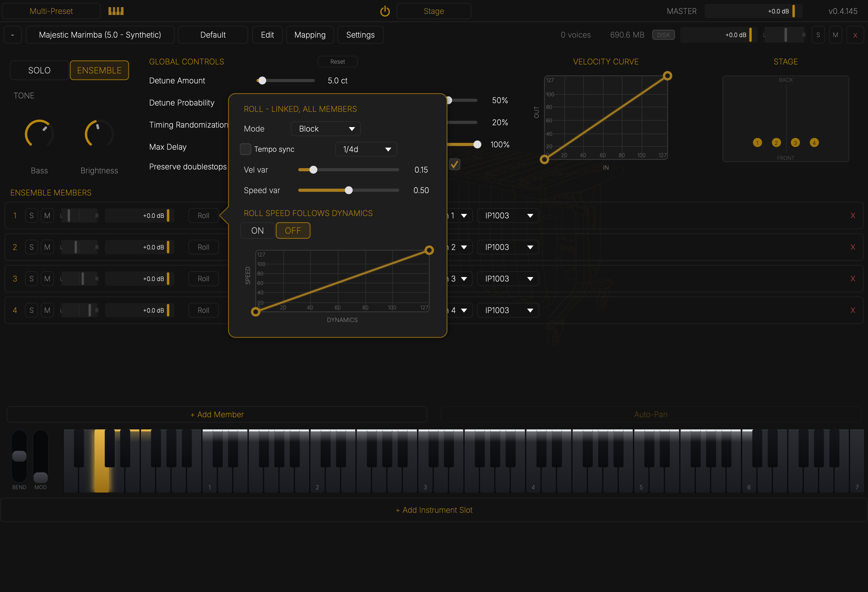This screenshot has width=868, height=592.
Task: Click the Vel var slider handle
Action: click(313, 170)
